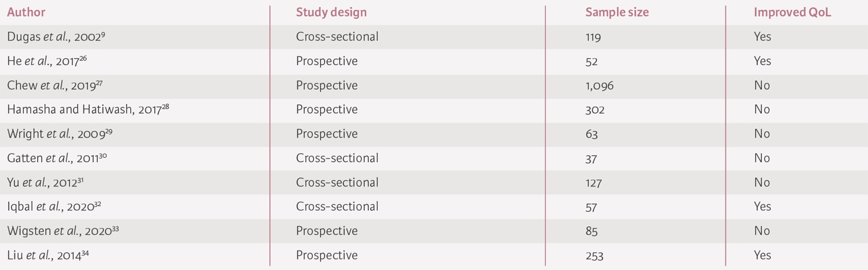Click the Study design column header
Viewport: 868px width, 270px height.
[331, 13]
